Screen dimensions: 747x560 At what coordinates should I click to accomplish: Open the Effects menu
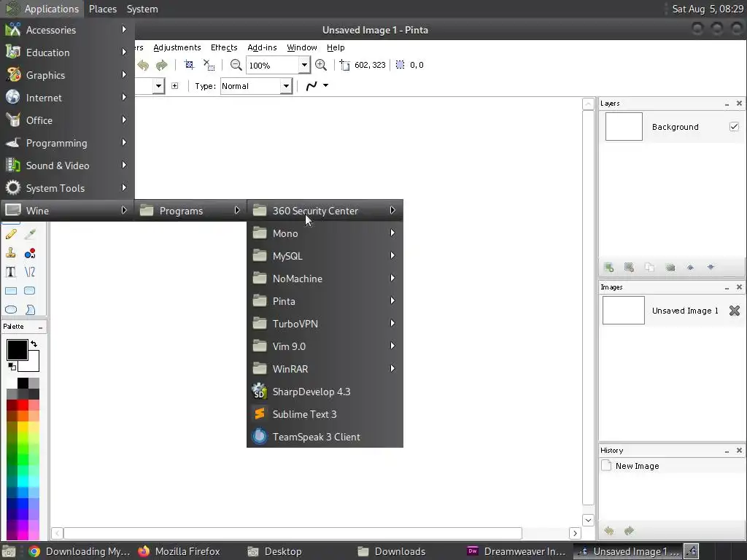coord(224,47)
